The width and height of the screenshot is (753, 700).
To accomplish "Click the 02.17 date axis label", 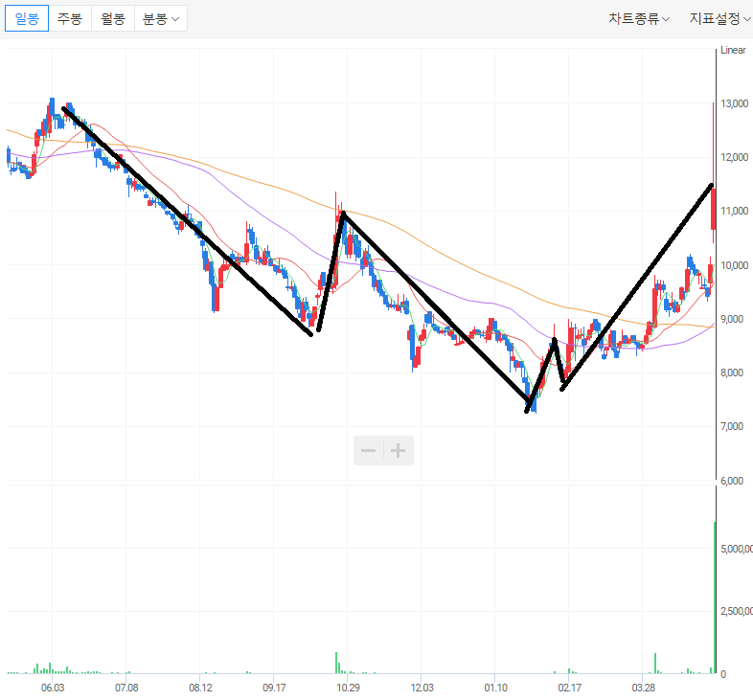I will [569, 688].
